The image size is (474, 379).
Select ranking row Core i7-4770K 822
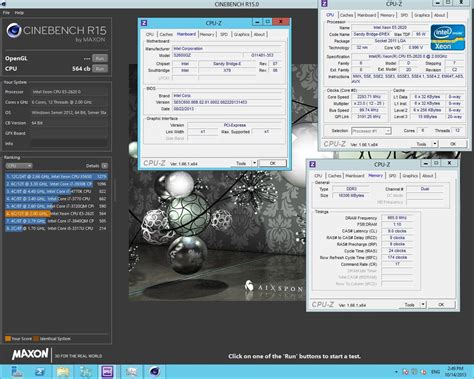point(56,191)
